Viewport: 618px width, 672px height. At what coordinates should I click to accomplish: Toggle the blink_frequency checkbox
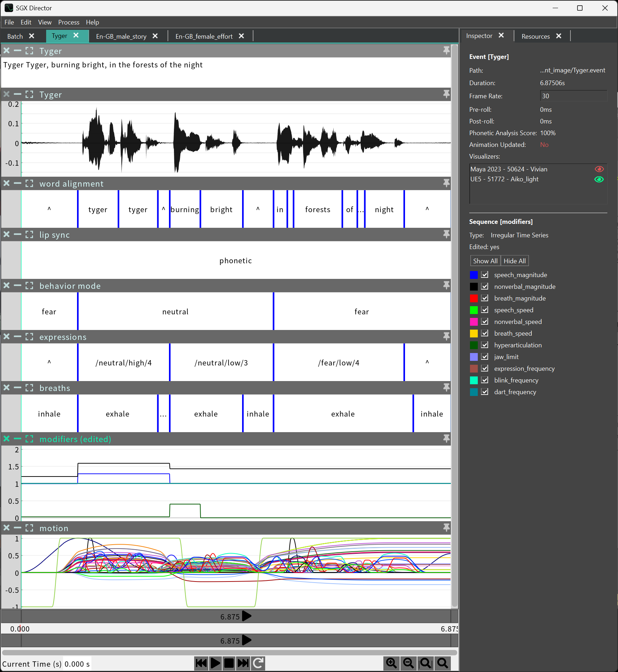pos(485,380)
